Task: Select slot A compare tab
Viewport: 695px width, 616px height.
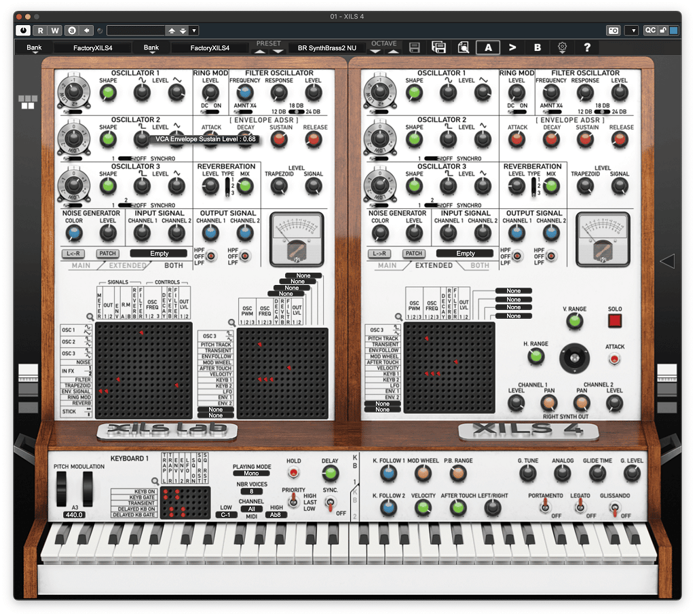Action: [488, 47]
